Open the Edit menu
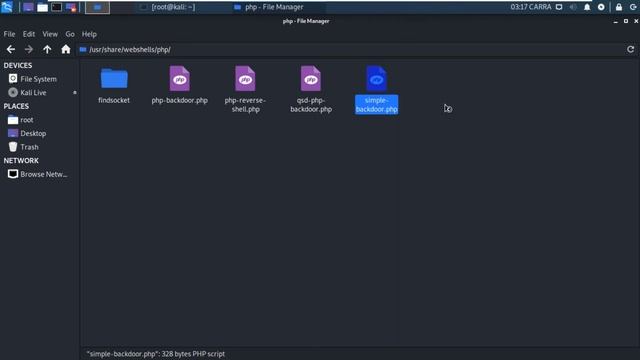The width and height of the screenshot is (640, 360). (x=29, y=34)
